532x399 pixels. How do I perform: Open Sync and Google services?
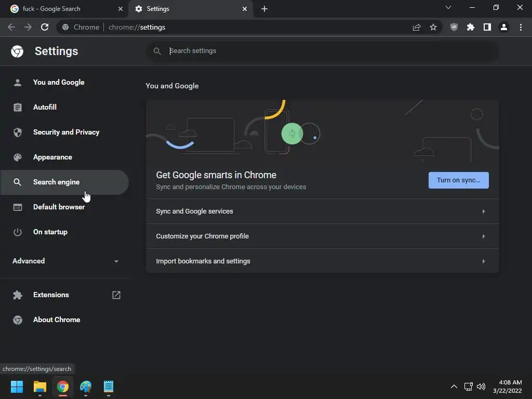click(322, 211)
